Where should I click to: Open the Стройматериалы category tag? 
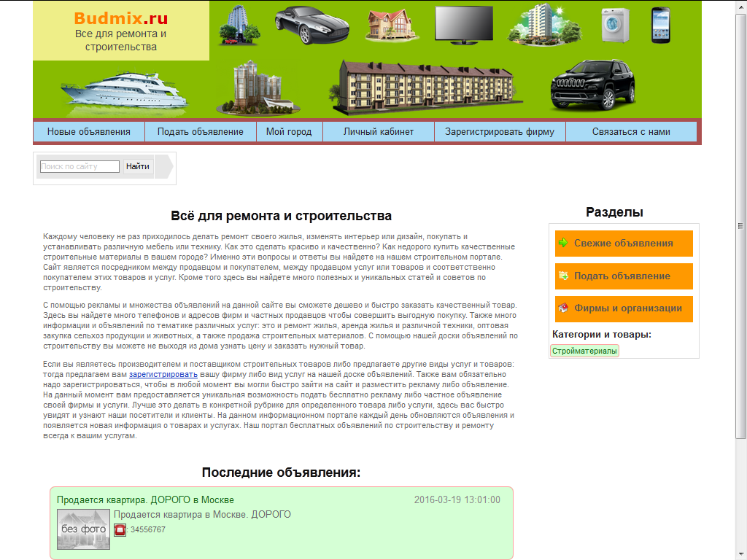pyautogui.click(x=584, y=351)
